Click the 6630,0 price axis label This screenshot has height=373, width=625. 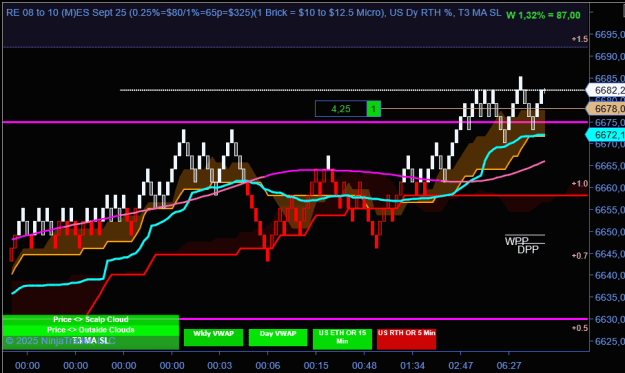610,319
